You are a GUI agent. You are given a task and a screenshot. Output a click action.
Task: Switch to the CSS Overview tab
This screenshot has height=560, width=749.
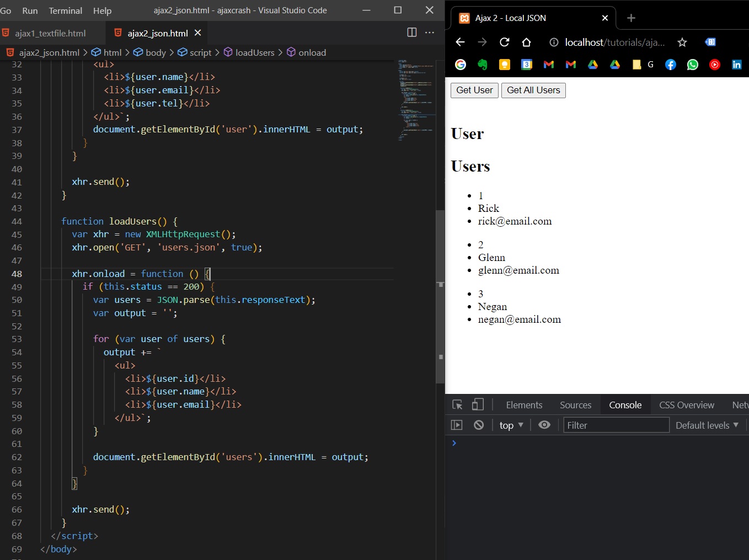[686, 405]
